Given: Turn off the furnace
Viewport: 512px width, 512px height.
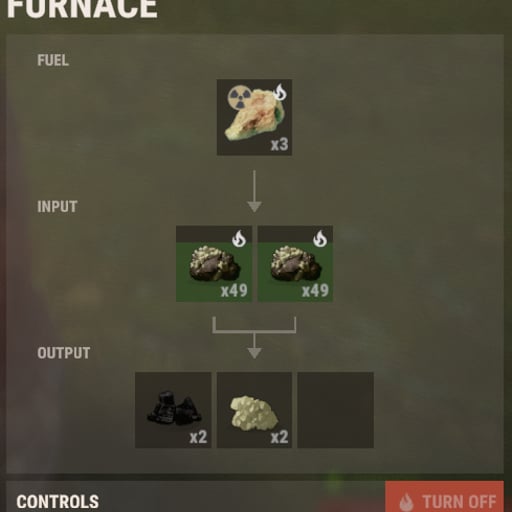Looking at the screenshot, I should coord(444,497).
